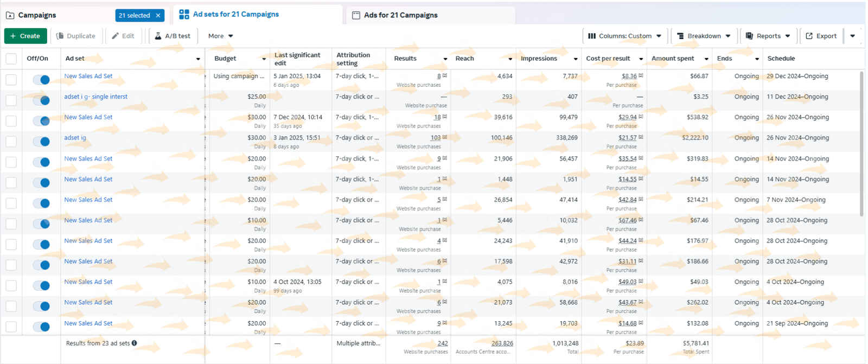Toggle off the 'adset ig' ad set
This screenshot has height=364, width=868.
point(41,142)
